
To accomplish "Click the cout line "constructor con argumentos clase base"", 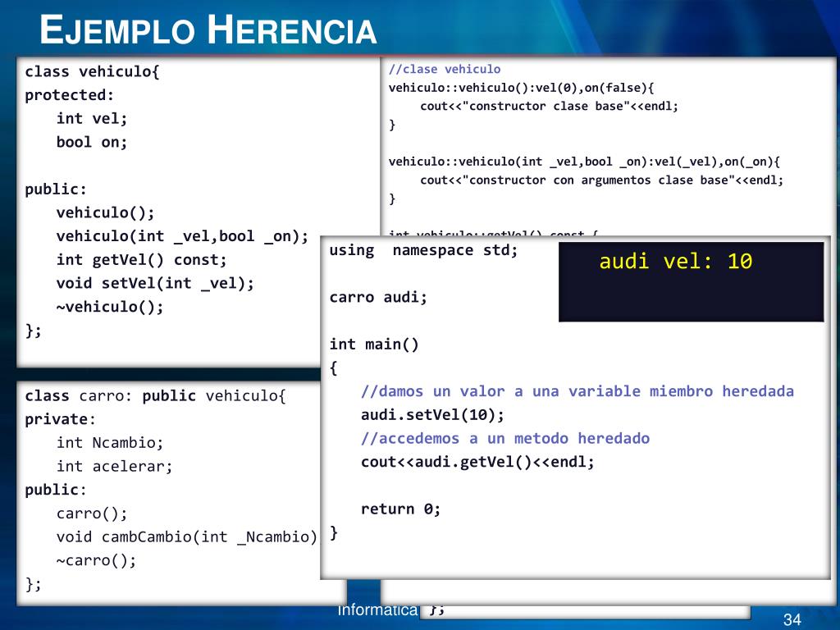I will [x=601, y=180].
